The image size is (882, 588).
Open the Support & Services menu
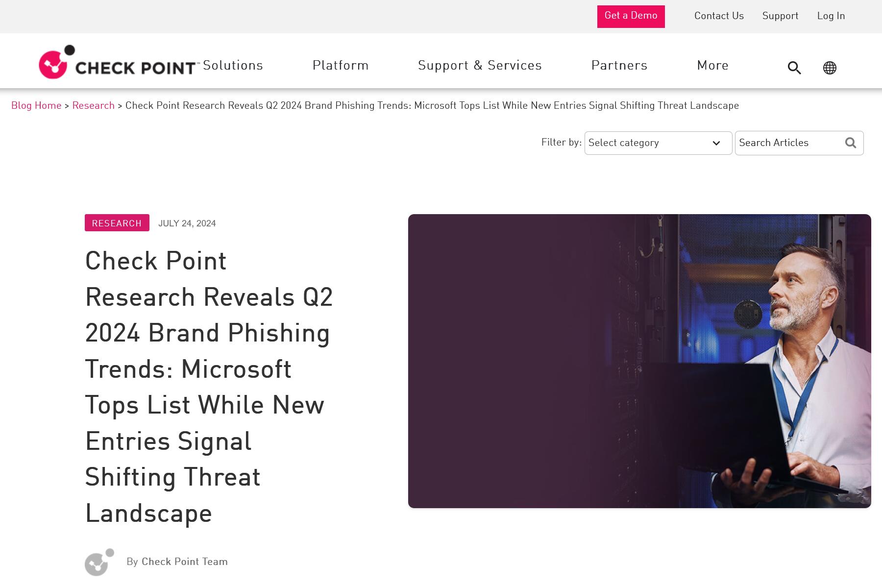pyautogui.click(x=480, y=65)
